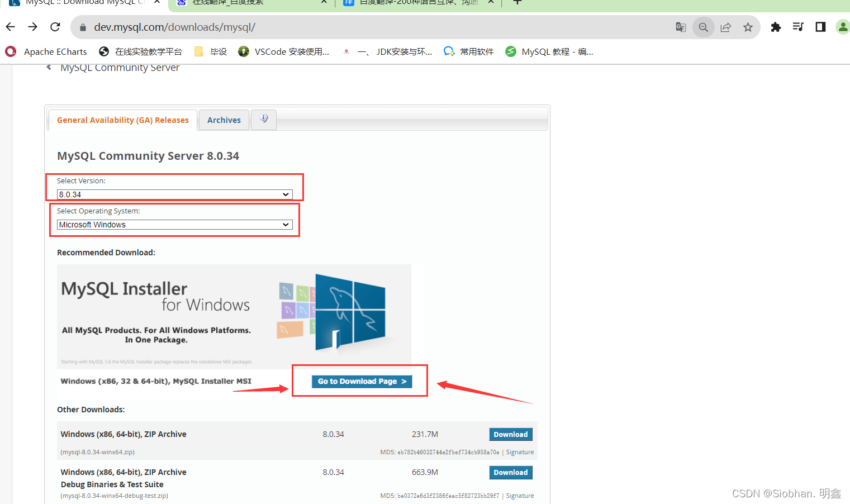Open Apache ECharts bookmark
Viewport: 850px width, 504px height.
pos(46,51)
